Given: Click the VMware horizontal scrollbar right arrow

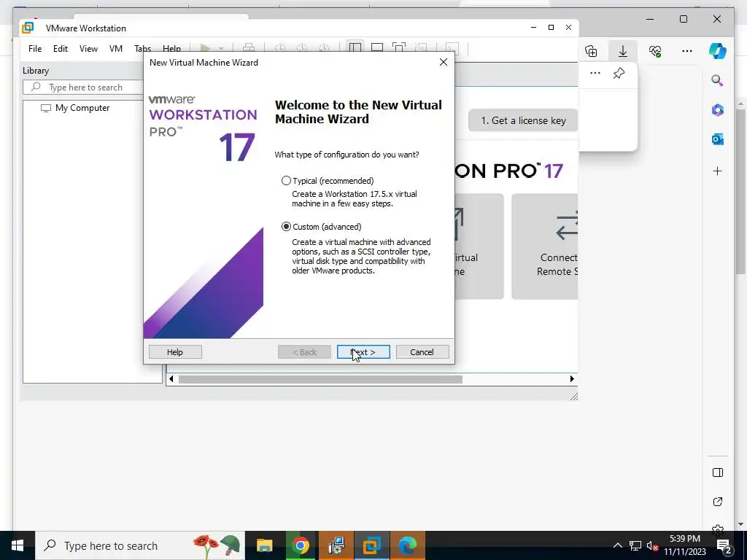Looking at the screenshot, I should (572, 379).
